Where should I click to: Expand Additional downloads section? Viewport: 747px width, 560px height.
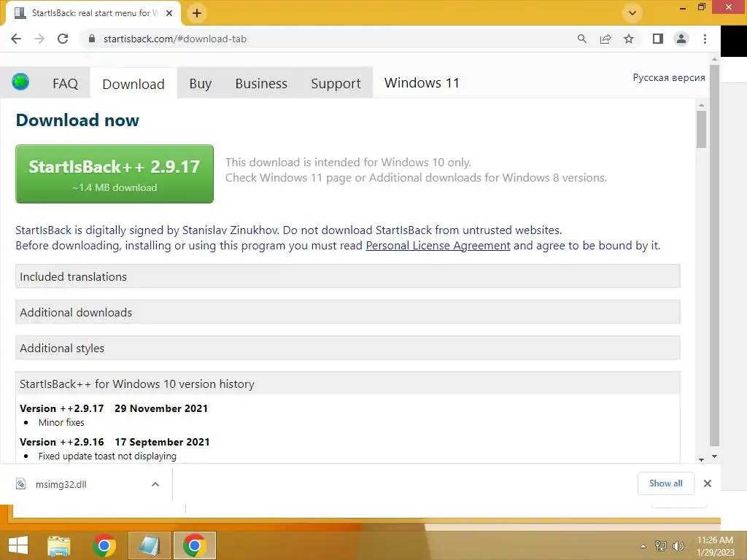(x=348, y=312)
